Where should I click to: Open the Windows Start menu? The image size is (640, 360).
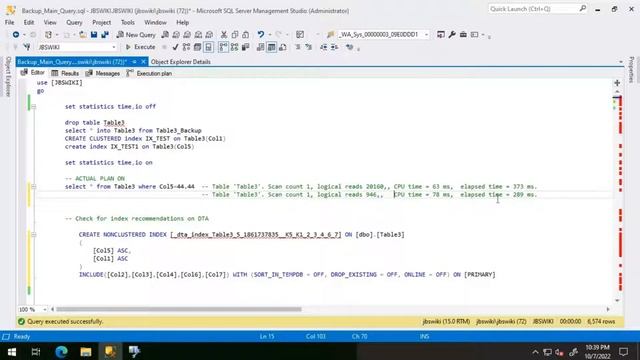[x=12, y=351]
